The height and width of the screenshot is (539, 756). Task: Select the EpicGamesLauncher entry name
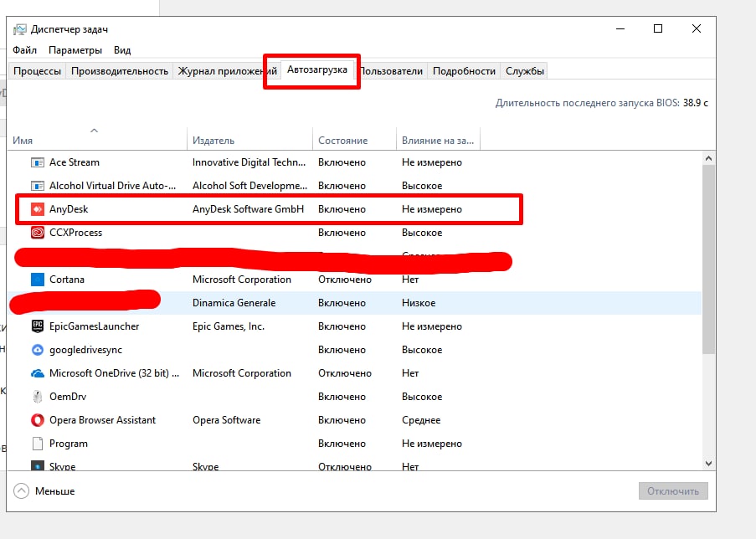point(94,326)
